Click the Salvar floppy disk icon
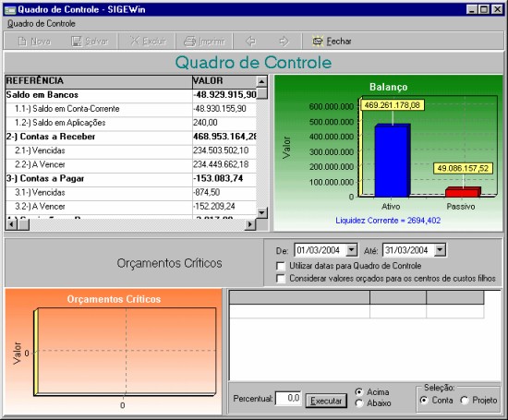 point(77,42)
